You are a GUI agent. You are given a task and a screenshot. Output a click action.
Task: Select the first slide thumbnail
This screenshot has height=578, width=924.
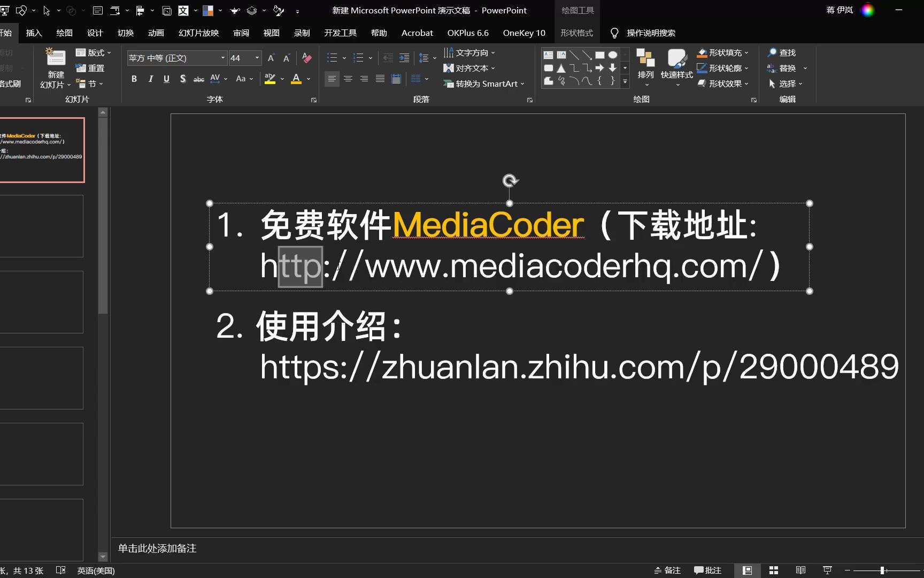tap(42, 150)
